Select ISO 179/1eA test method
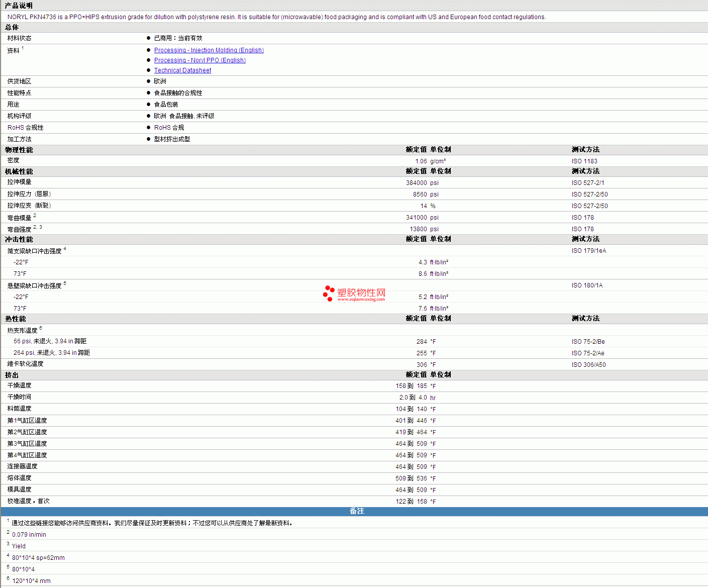 589,251
